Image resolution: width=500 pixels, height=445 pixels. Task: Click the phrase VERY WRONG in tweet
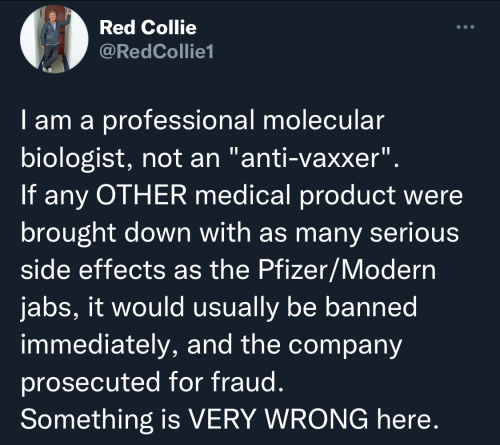pyautogui.click(x=279, y=419)
